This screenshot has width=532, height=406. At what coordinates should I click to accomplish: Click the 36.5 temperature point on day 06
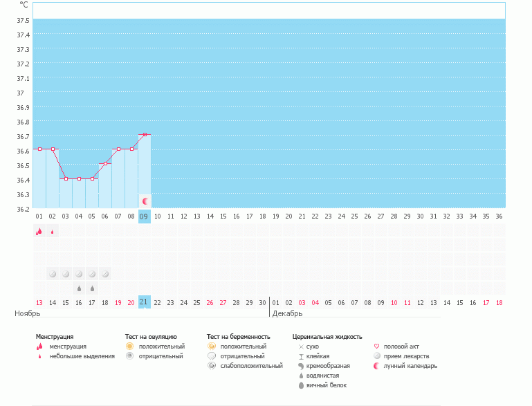click(x=105, y=163)
